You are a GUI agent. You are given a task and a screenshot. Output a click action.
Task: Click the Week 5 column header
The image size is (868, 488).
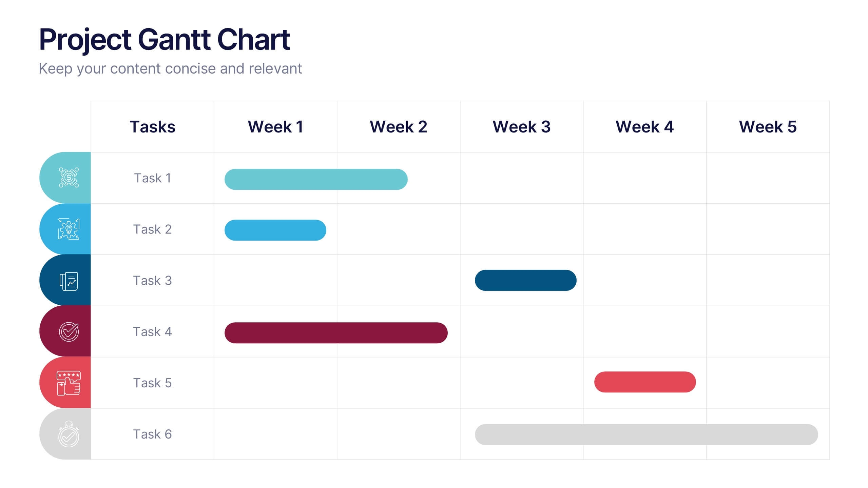768,127
